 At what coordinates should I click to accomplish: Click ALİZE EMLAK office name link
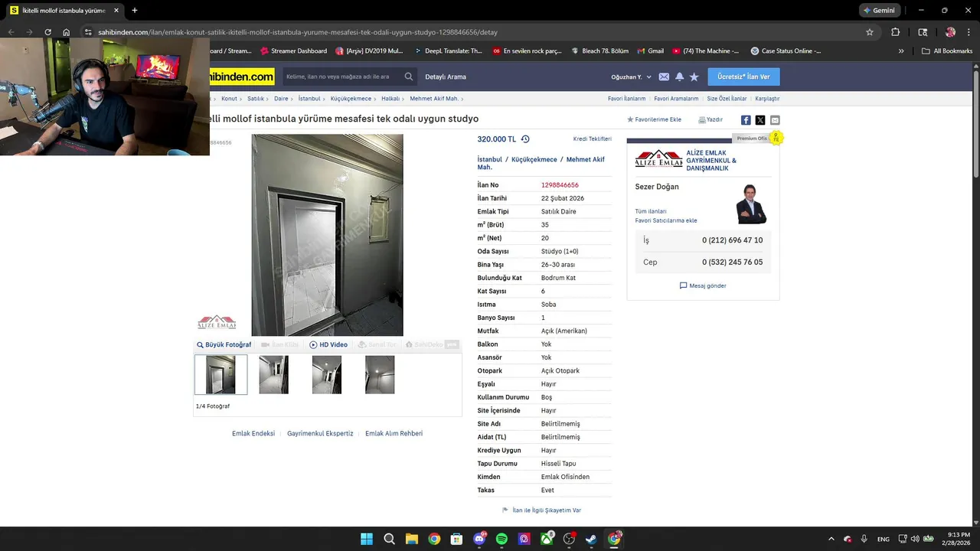[711, 161]
